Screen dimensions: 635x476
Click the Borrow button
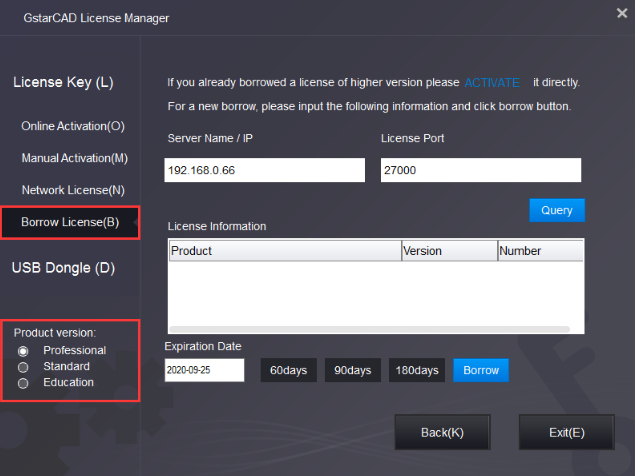coord(481,370)
